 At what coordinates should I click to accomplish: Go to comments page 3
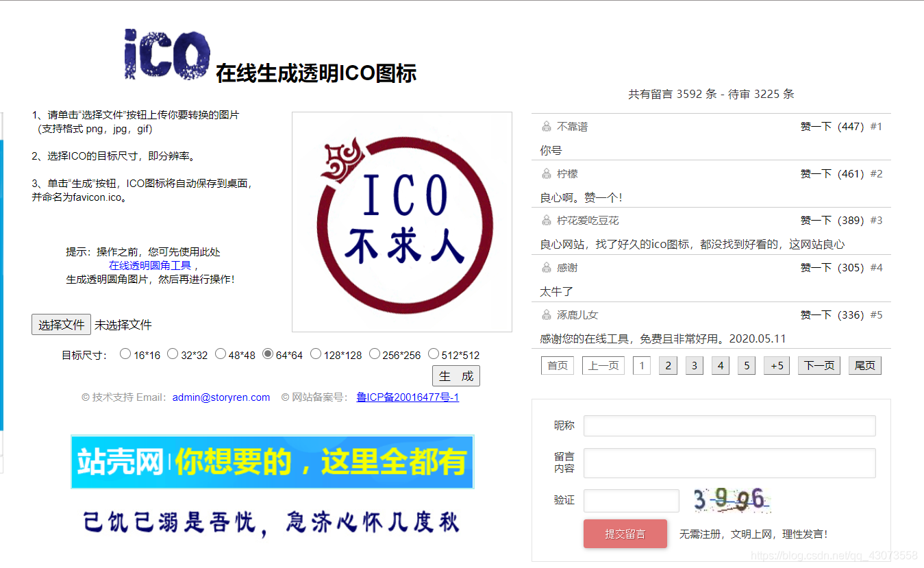694,366
